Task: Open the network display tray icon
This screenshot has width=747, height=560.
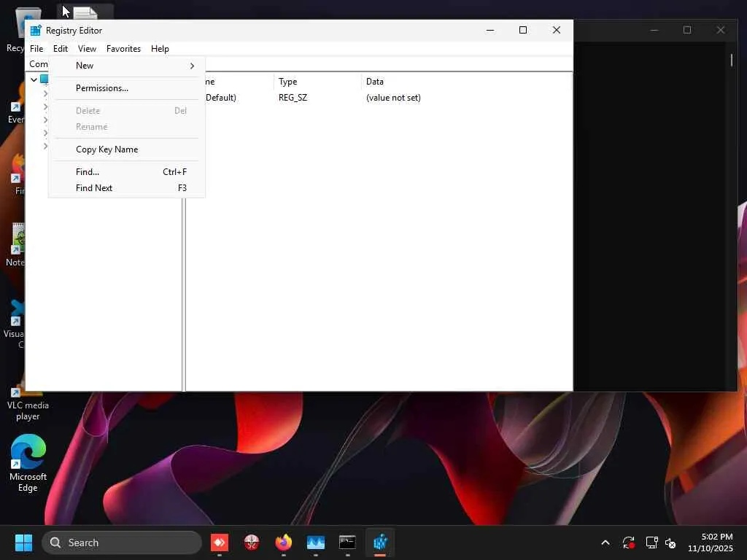Action: tap(651, 542)
